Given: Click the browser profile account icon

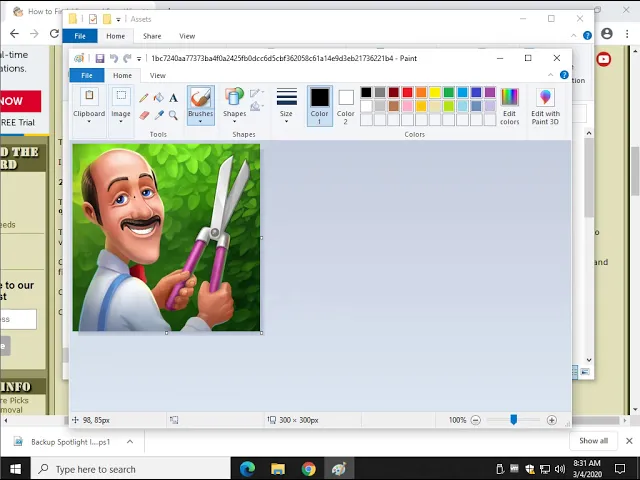Looking at the screenshot, I should pos(607,33).
